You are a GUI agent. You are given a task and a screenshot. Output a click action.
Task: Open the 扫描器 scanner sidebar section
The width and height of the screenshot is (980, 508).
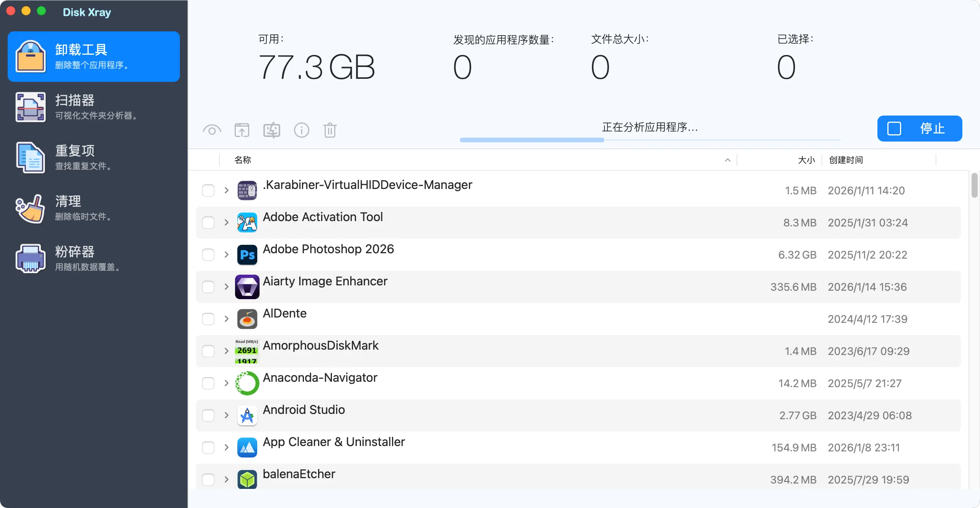[x=94, y=107]
